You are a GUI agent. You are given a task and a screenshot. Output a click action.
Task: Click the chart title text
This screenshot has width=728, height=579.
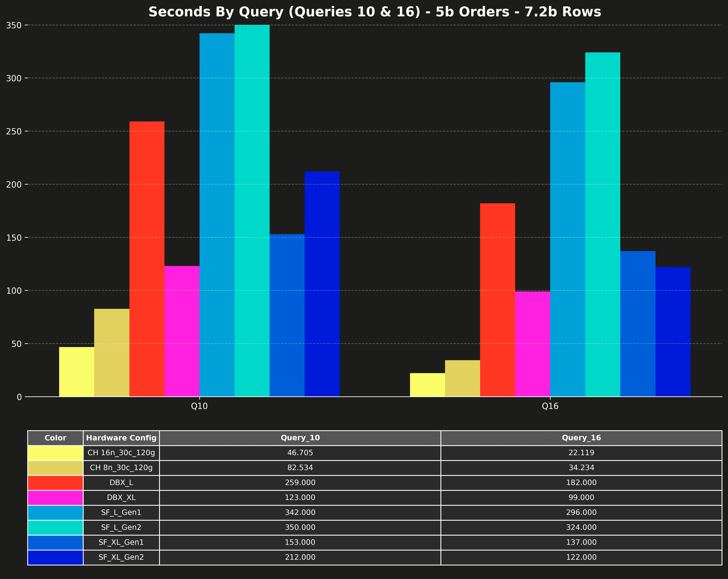[x=375, y=12]
